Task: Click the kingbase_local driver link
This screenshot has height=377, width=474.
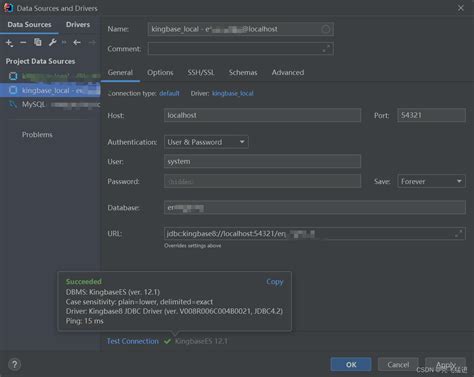Action: (233, 93)
